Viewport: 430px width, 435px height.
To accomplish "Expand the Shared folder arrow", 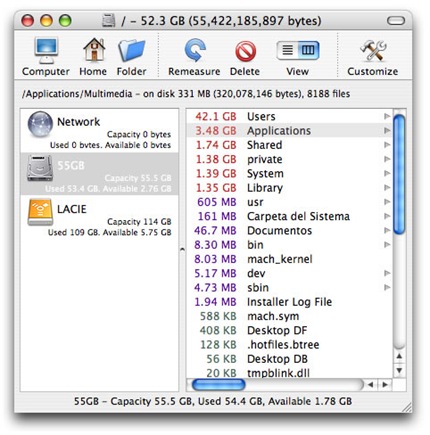I will [387, 145].
